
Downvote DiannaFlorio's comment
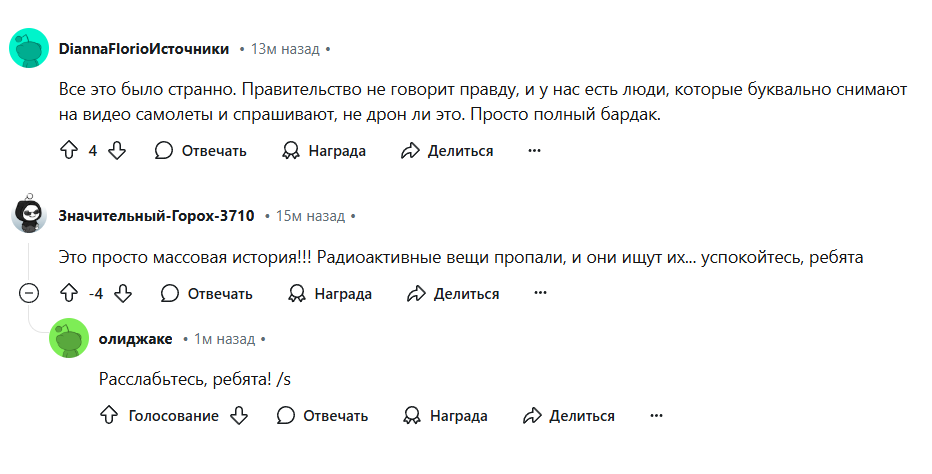click(117, 150)
